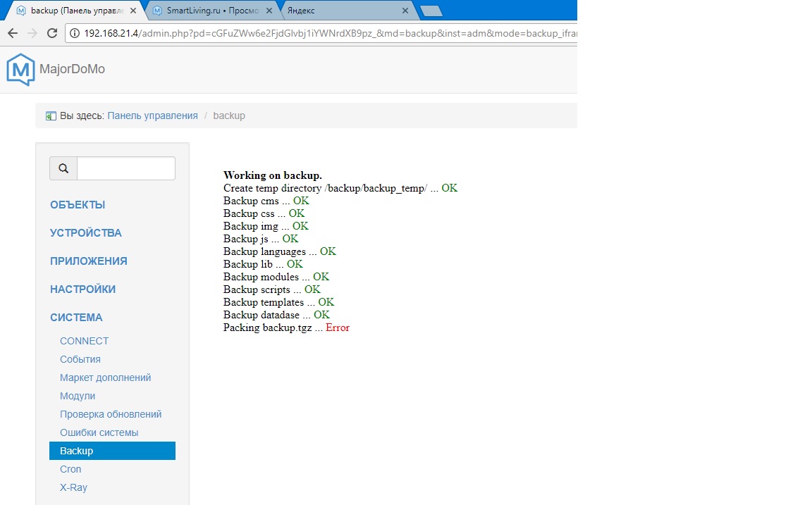Image resolution: width=812 pixels, height=505 pixels.
Task: Click the 'Backup templates' log line
Action: tap(278, 302)
